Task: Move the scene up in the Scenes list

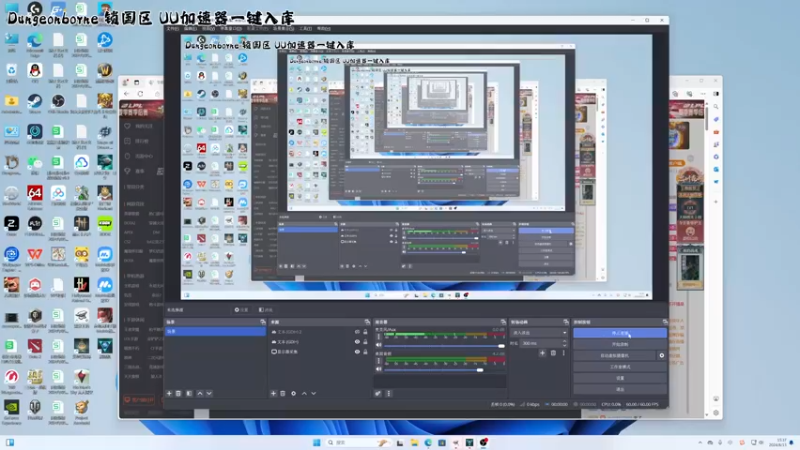Action: click(200, 393)
